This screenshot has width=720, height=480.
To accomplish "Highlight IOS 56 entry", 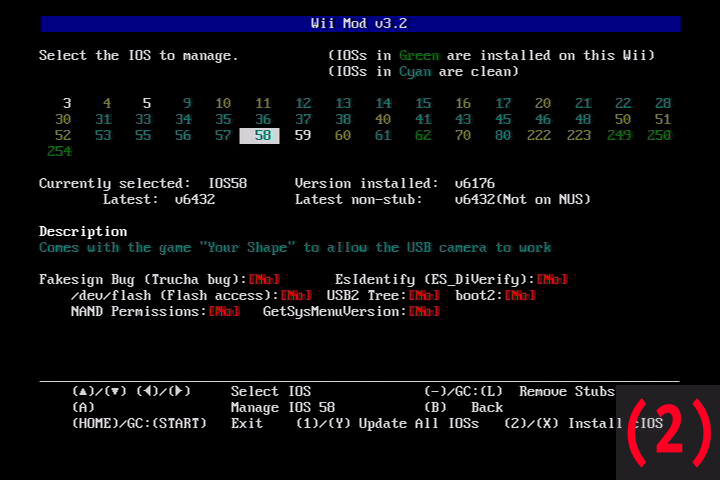I will coord(183,136).
